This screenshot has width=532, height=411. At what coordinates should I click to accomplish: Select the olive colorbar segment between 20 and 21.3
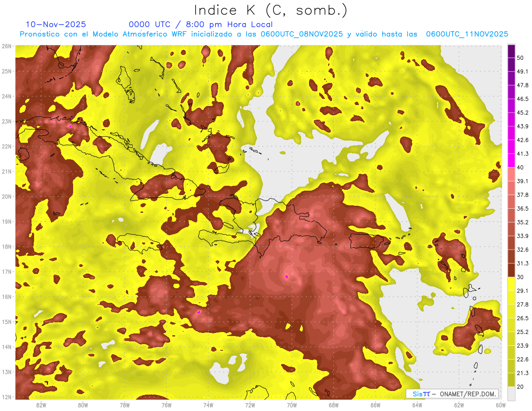click(x=511, y=380)
